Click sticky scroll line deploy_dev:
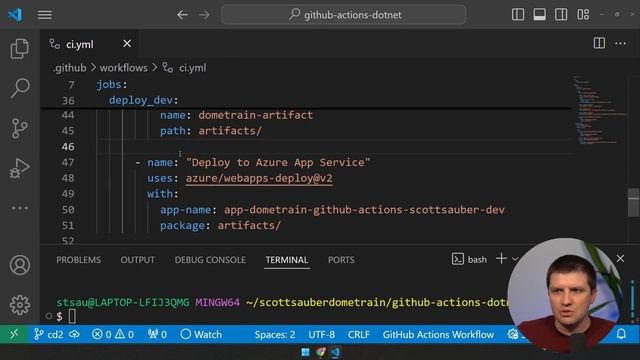The image size is (640, 360). [x=144, y=100]
